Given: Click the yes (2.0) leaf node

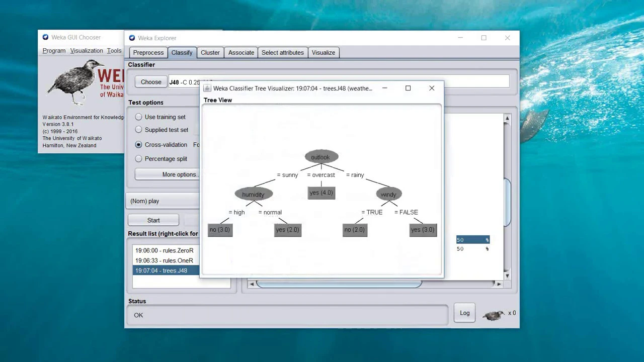Looking at the screenshot, I should [288, 230].
